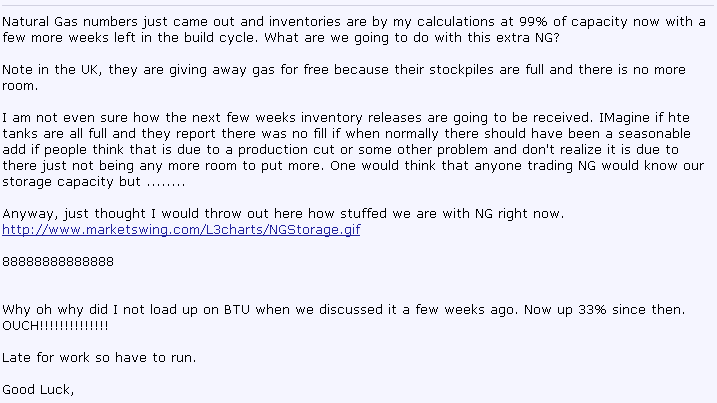Click the line 'Note in the UK'
This screenshot has height=403, width=717.
pyautogui.click(x=344, y=70)
